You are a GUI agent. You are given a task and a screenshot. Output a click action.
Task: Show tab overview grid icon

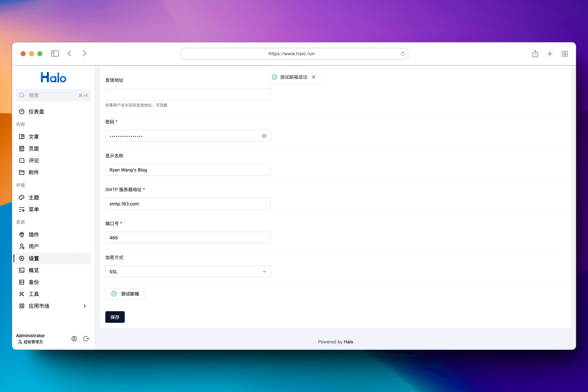[x=565, y=54]
